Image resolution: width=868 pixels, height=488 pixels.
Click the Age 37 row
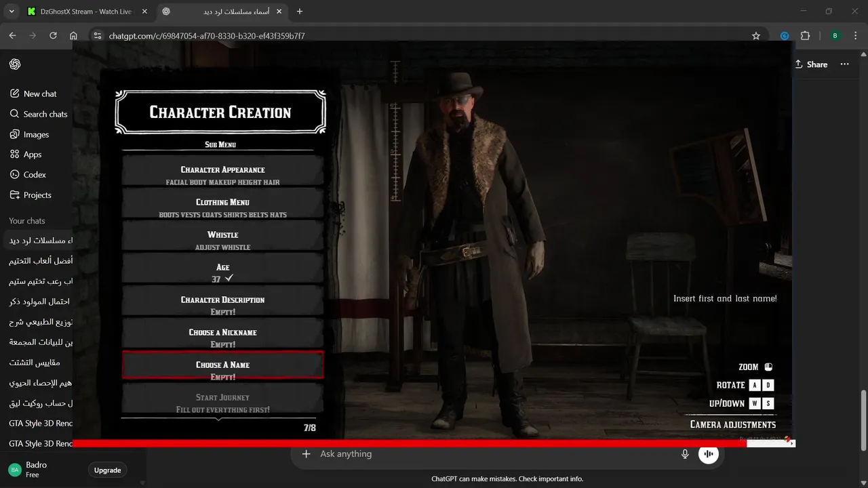tap(222, 269)
